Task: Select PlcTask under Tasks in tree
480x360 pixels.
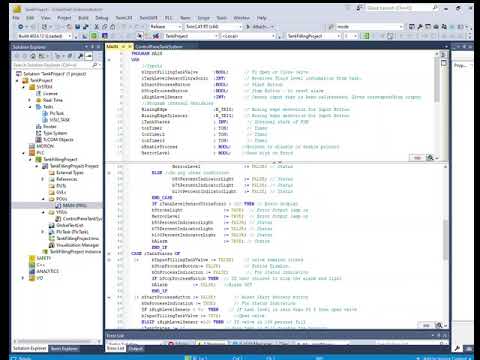Action: 57,113
